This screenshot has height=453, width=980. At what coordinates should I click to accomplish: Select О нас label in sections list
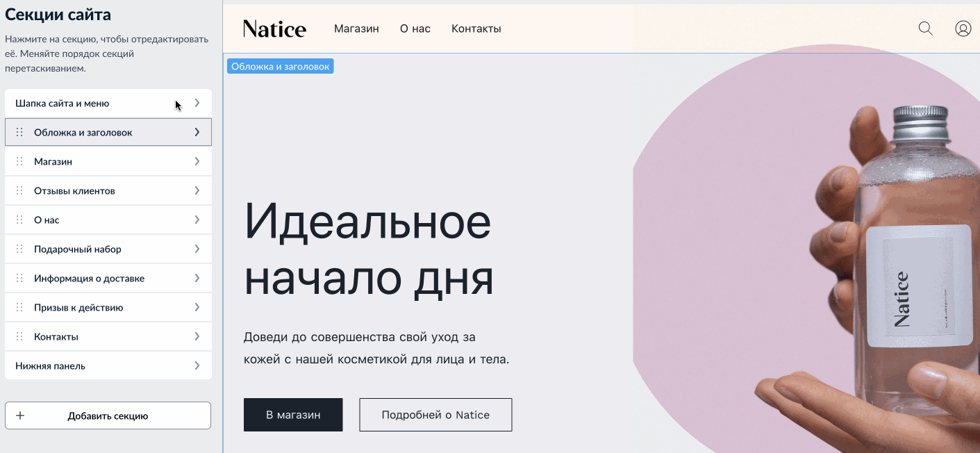pos(47,220)
